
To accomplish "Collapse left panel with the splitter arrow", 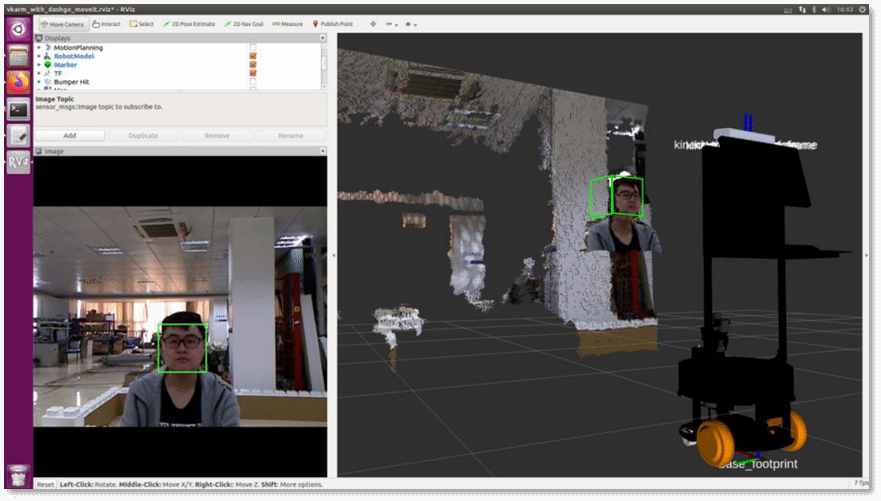I will point(333,255).
